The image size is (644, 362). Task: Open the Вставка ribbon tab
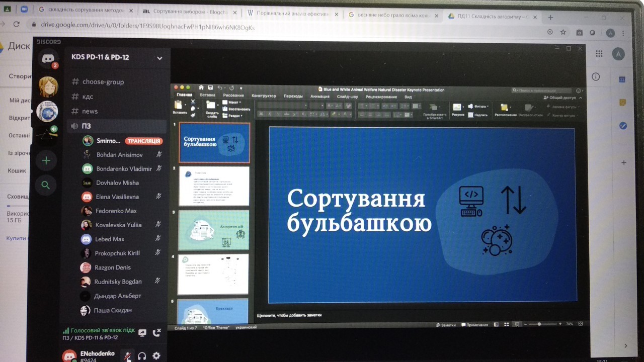(x=207, y=95)
